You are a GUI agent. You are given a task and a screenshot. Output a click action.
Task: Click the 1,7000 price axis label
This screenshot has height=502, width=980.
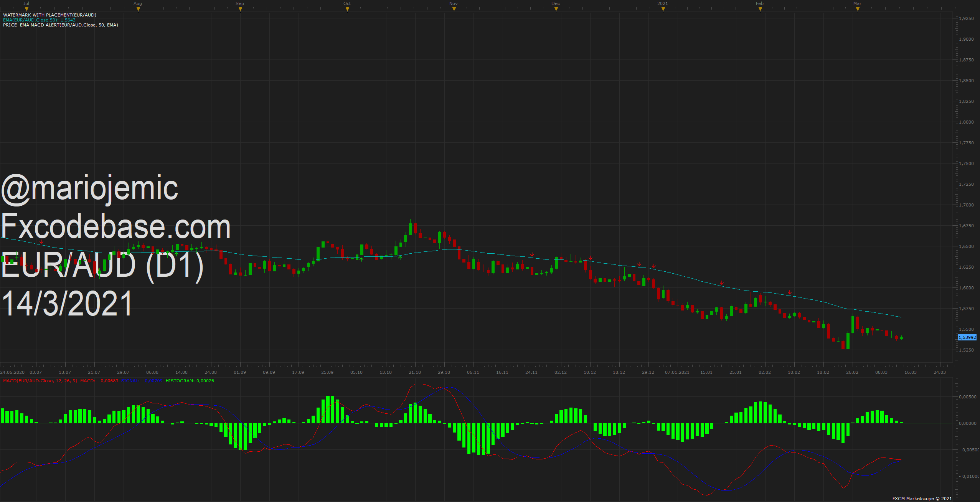click(x=966, y=205)
